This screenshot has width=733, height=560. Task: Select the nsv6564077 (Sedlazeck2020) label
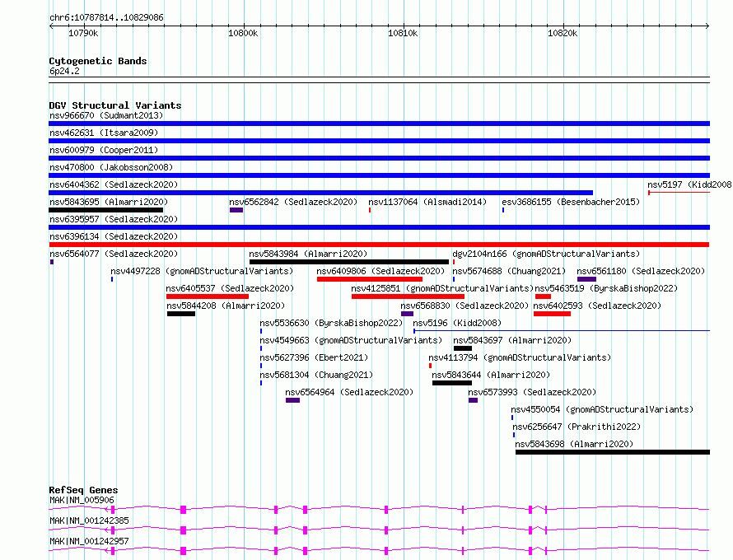(x=114, y=254)
